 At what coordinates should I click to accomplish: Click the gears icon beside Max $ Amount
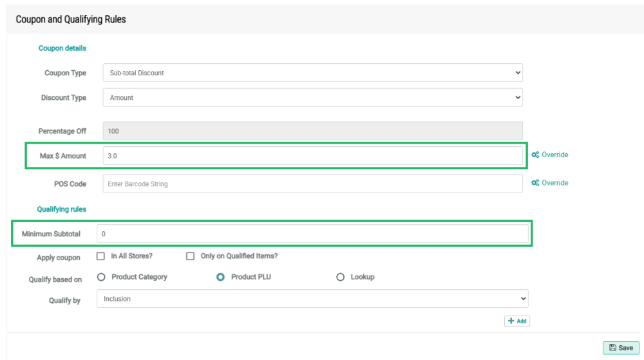[x=535, y=155]
